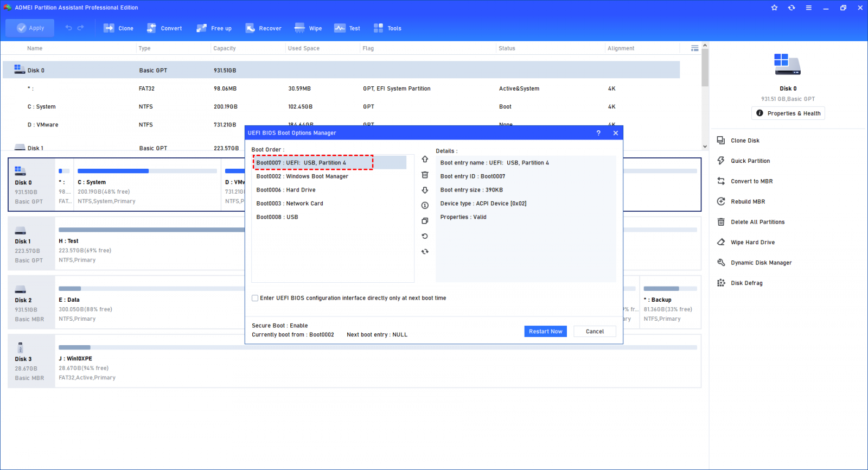Click Convert to MBR in sidebar

click(751, 181)
